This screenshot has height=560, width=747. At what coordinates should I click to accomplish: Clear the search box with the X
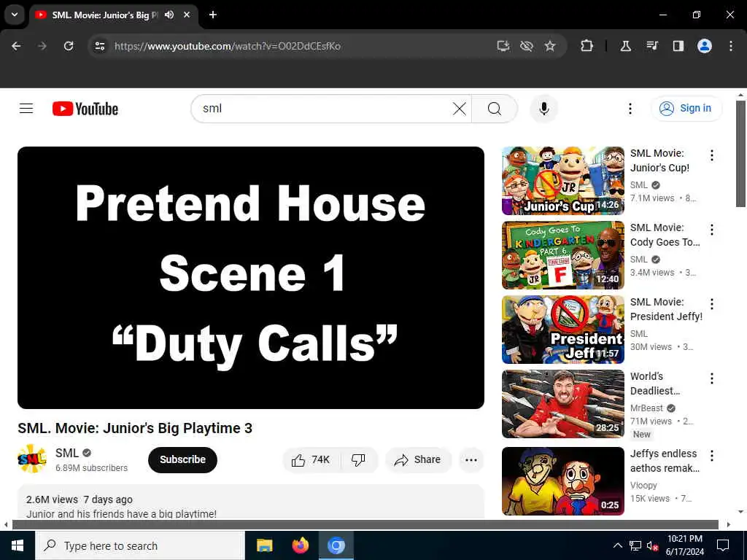460,109
